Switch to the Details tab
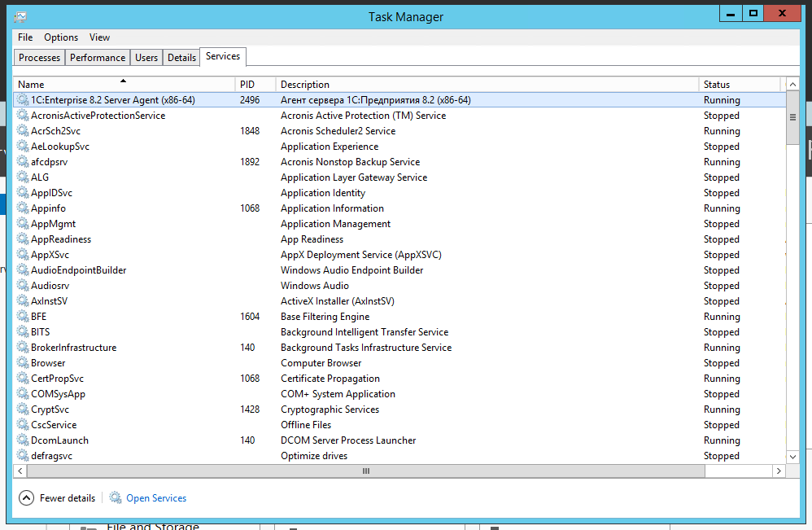 (181, 58)
